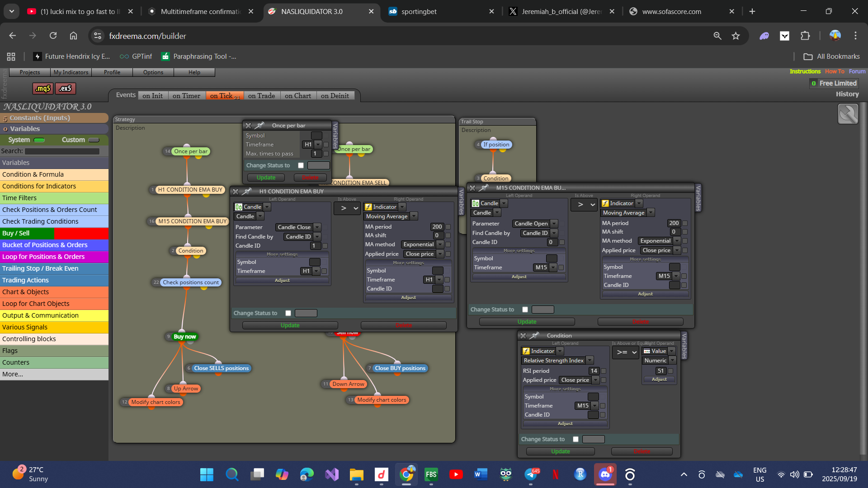Open the Options menu
This screenshot has width=868, height=488.
pyautogui.click(x=153, y=72)
